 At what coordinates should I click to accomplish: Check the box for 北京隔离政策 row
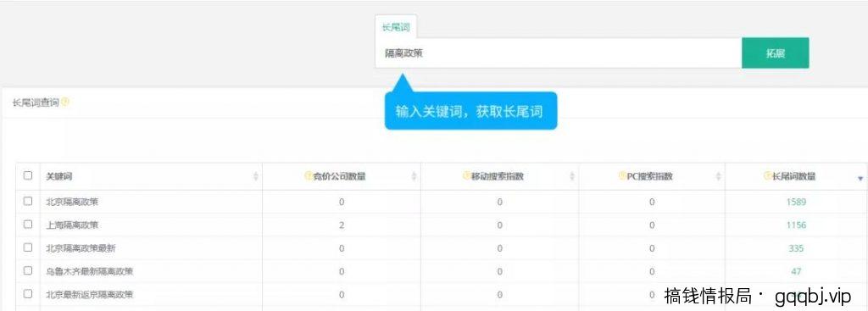coord(28,202)
